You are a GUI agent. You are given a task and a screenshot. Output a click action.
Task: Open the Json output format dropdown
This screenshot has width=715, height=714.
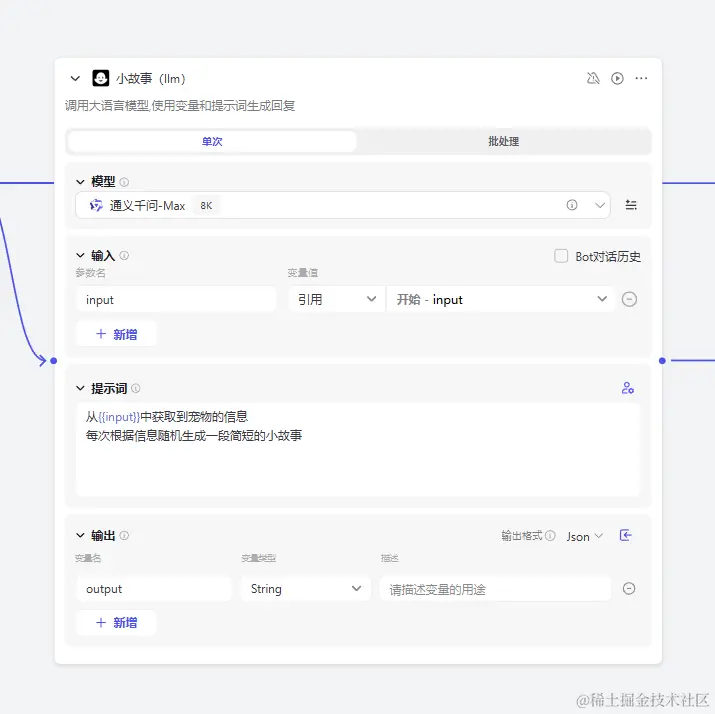click(x=585, y=537)
